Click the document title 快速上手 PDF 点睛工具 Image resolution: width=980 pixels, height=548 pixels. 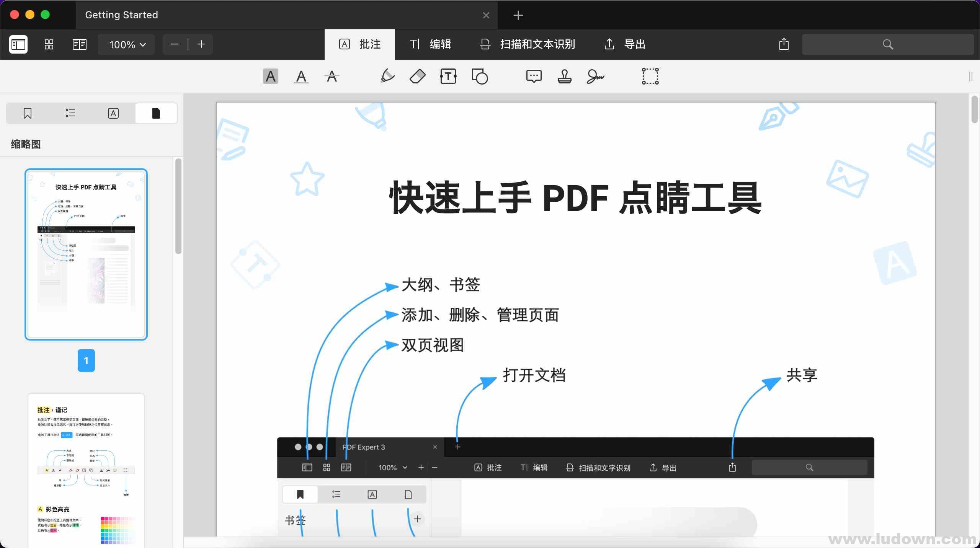[x=575, y=198]
